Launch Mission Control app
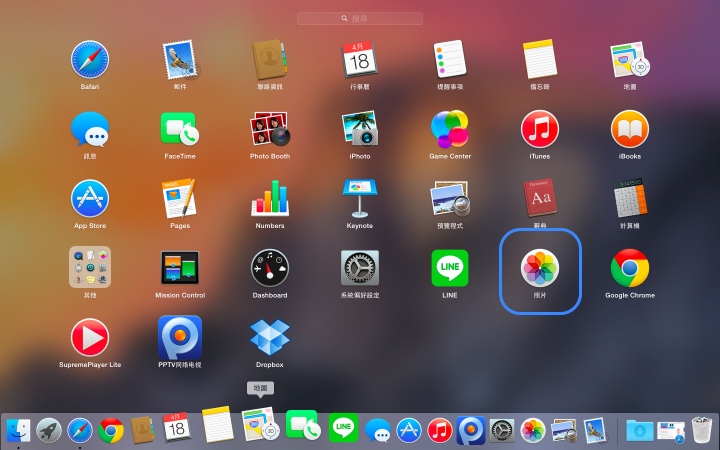This screenshot has height=450, width=720. pyautogui.click(x=180, y=268)
